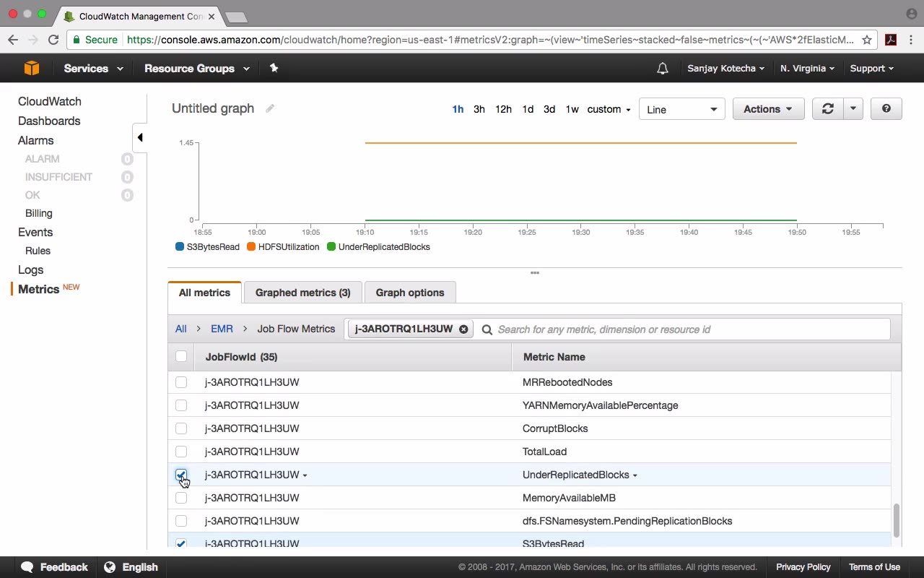Switch to the Graph options tab
924x578 pixels.
click(x=409, y=293)
